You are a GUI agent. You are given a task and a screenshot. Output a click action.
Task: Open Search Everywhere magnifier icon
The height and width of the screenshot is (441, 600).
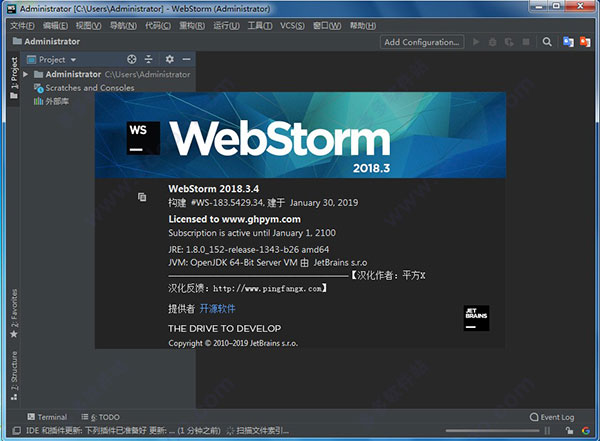[x=547, y=42]
